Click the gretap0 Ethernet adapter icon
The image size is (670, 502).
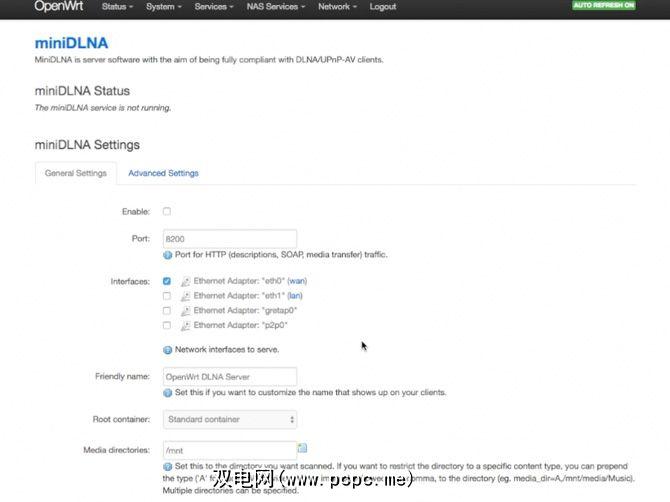pyautogui.click(x=185, y=311)
